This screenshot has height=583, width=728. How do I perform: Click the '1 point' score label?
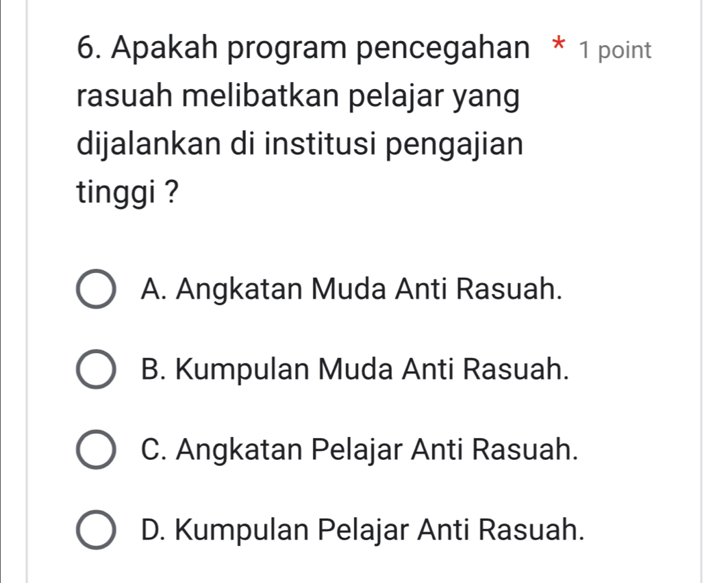coord(615,51)
